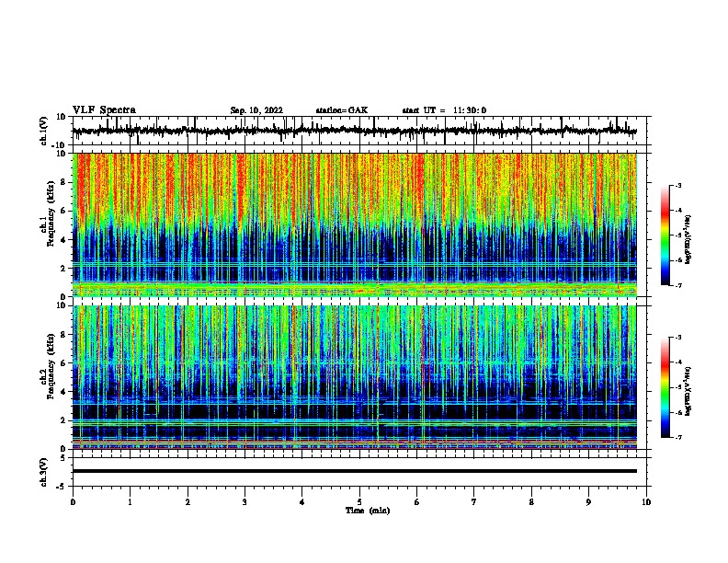Click the "6" kHz tick of ch.2 spectrogram
This screenshot has height=563, width=728.
pyautogui.click(x=64, y=363)
